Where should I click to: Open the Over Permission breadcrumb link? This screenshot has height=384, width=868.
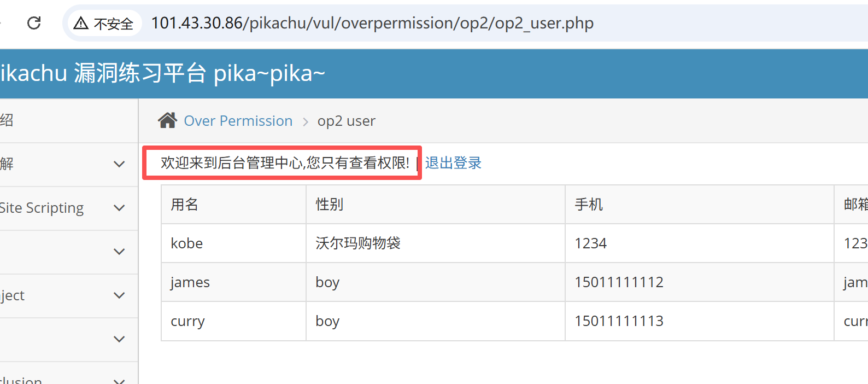tap(238, 121)
